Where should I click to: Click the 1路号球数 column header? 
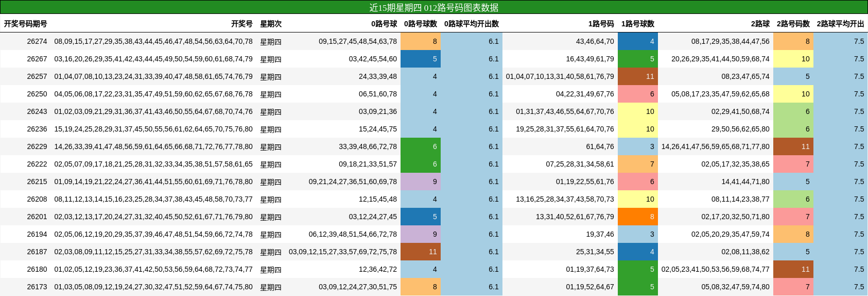pyautogui.click(x=638, y=24)
